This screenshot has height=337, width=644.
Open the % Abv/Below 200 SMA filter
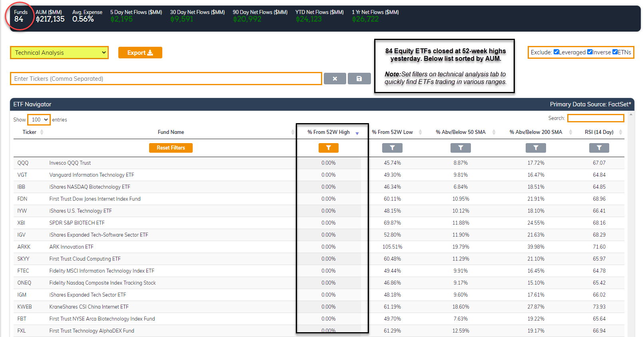pos(536,148)
